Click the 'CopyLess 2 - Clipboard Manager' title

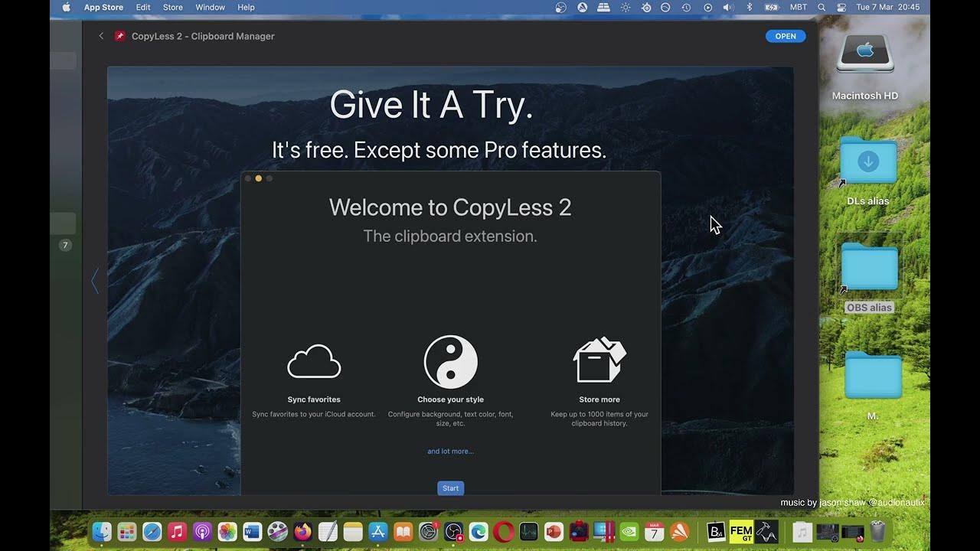(x=203, y=36)
